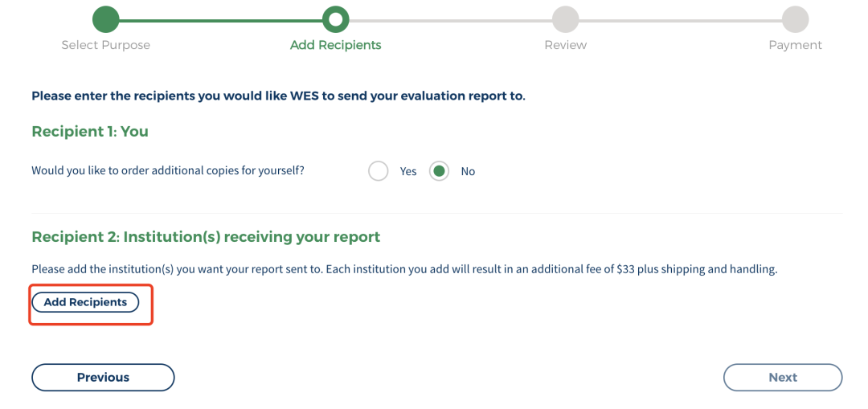Click the green Add Recipients step label
868x409 pixels.
[x=335, y=45]
